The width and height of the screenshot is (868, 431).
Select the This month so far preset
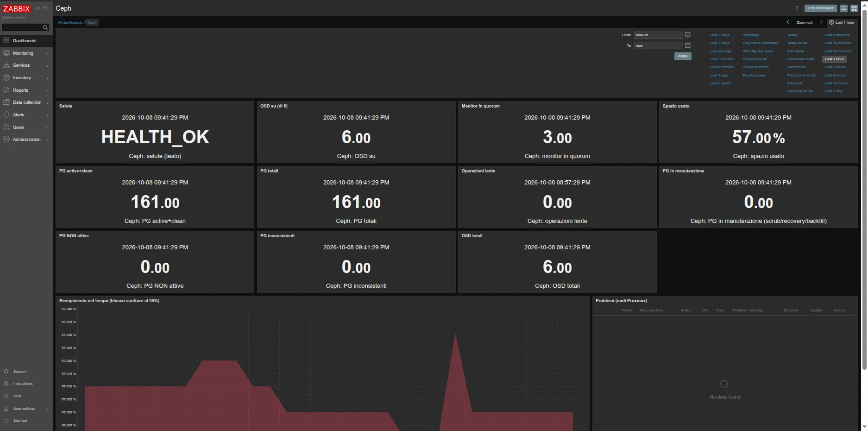pos(802,76)
